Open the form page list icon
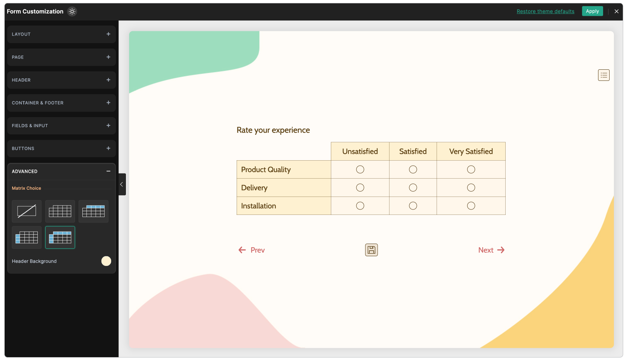The image size is (629, 364). click(604, 75)
